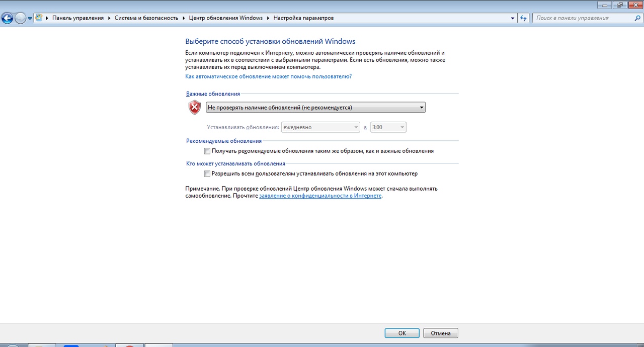Expand breadcrumb arrow after Панель управления
The width and height of the screenshot is (644, 347).
tap(109, 18)
